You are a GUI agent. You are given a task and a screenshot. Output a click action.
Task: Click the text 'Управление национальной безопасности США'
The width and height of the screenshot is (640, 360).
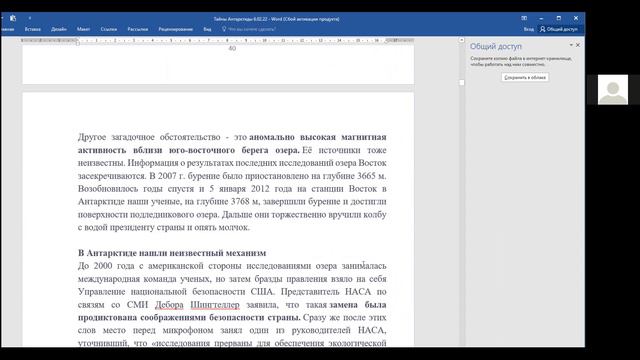(x=176, y=292)
